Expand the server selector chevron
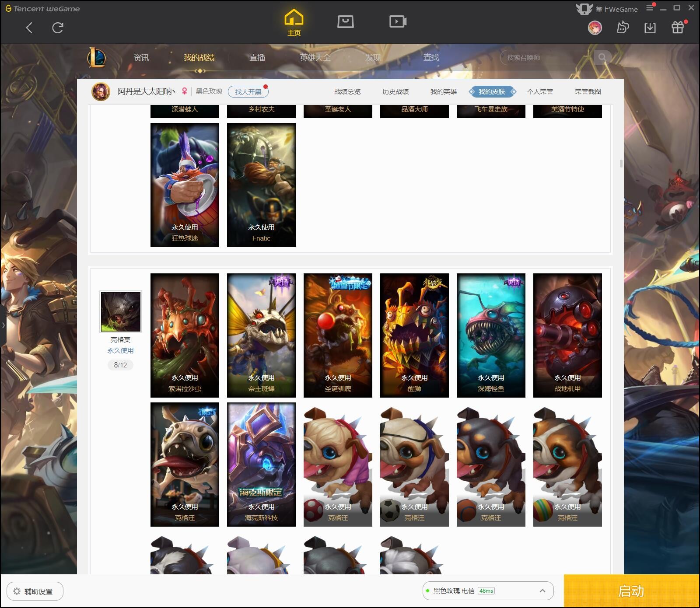 (542, 591)
